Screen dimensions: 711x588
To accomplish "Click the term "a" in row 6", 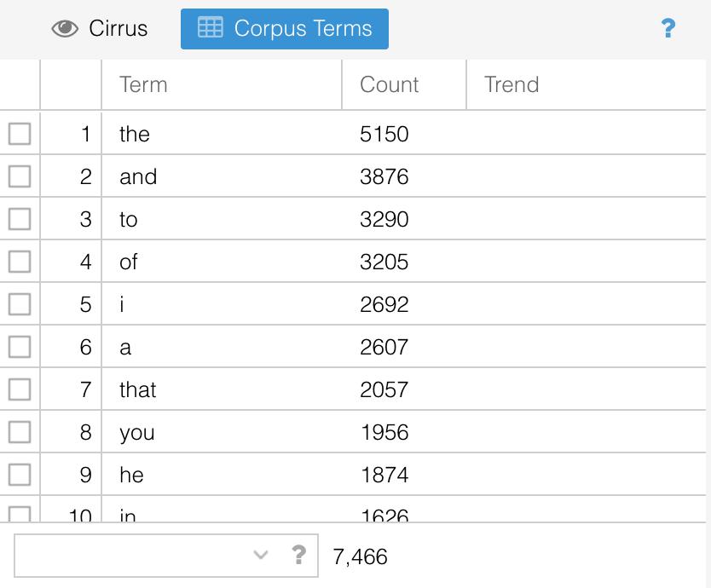I will pos(125,347).
